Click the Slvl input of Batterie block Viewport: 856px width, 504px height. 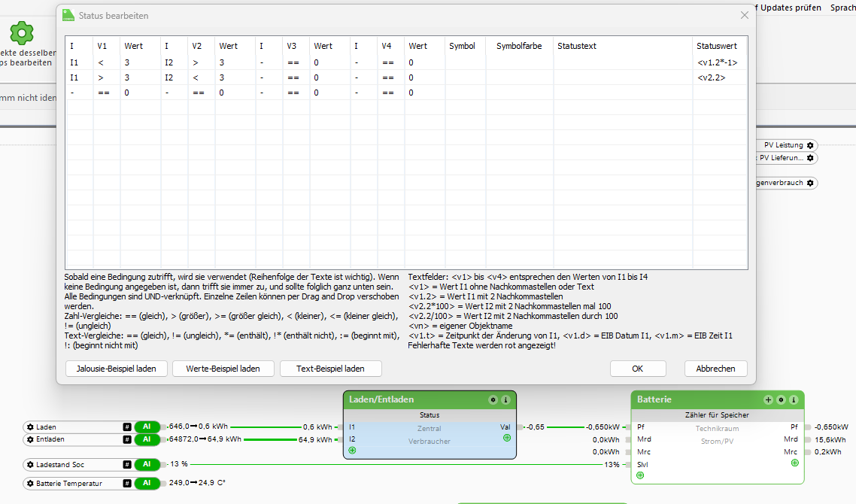pyautogui.click(x=642, y=465)
